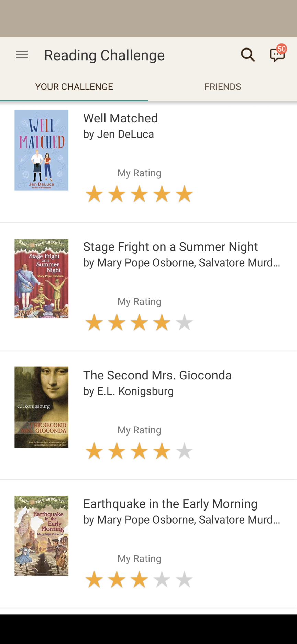Tap the Stage Fright on a Summer Night title
This screenshot has height=644, width=297.
(170, 247)
